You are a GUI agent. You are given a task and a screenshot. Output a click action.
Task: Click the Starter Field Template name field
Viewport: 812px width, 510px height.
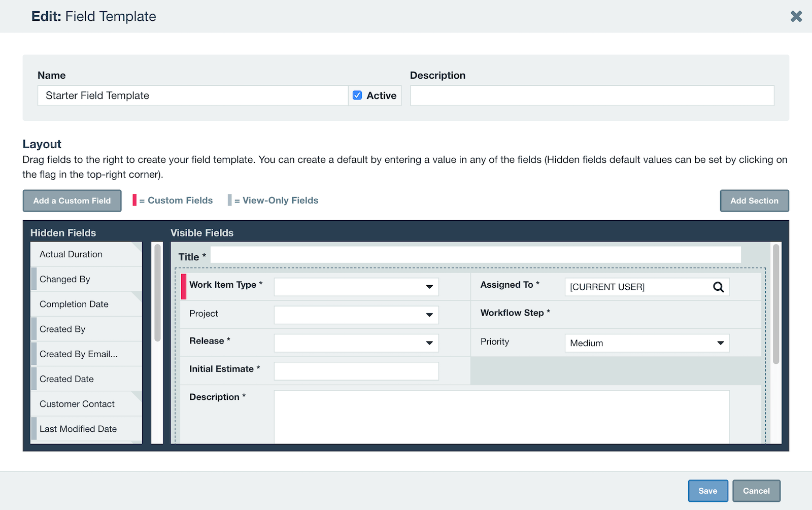pos(193,95)
